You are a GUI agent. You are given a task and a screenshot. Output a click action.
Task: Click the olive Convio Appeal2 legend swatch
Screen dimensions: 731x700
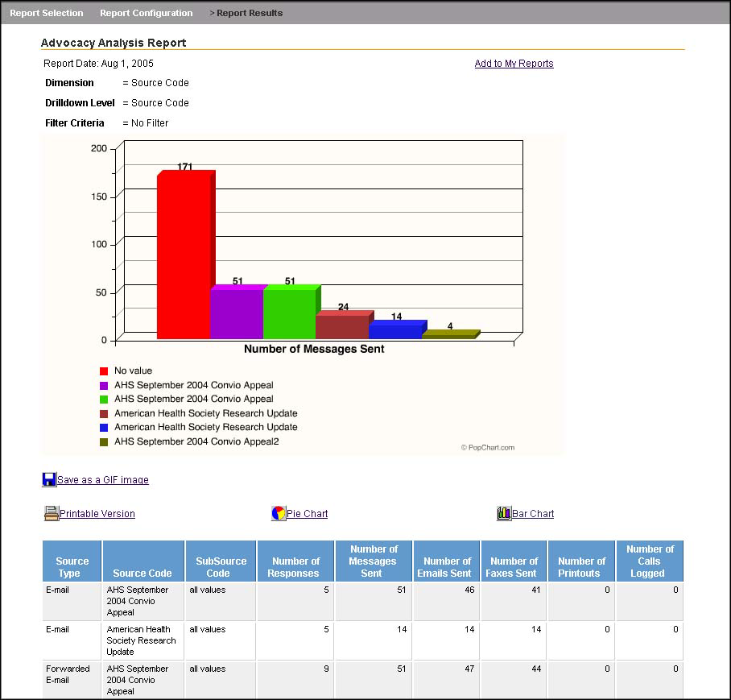pyautogui.click(x=104, y=441)
